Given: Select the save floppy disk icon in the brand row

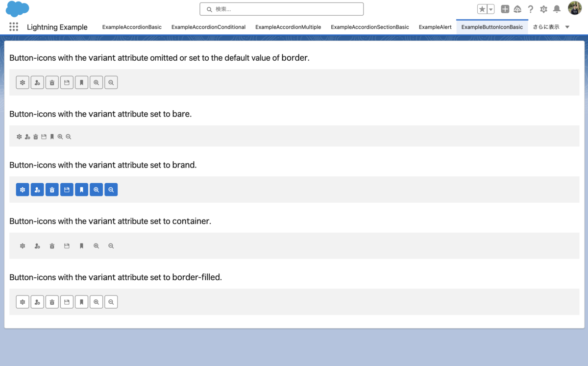Looking at the screenshot, I should (67, 190).
